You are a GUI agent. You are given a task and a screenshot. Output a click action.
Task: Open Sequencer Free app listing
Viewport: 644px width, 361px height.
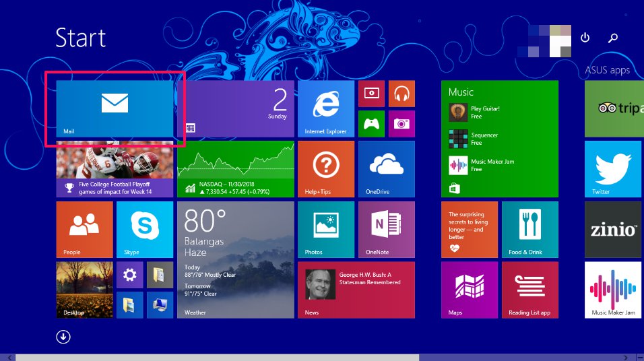[x=474, y=139]
